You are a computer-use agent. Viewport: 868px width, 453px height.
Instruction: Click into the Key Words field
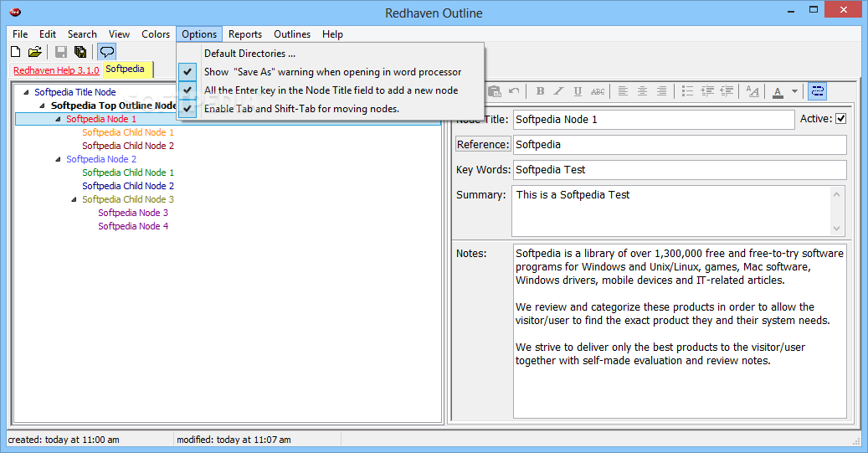click(x=680, y=170)
